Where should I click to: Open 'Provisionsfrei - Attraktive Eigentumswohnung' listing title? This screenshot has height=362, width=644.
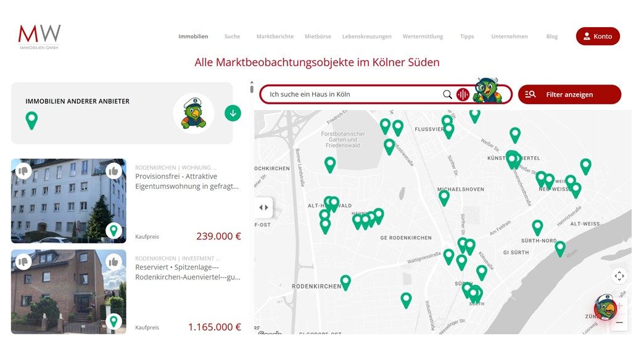pyautogui.click(x=187, y=181)
